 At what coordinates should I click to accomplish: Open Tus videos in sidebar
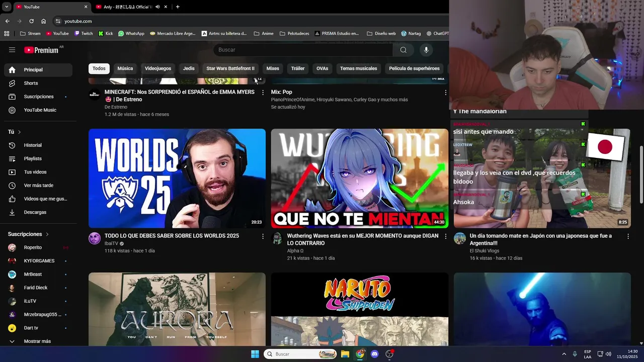pyautogui.click(x=38, y=172)
